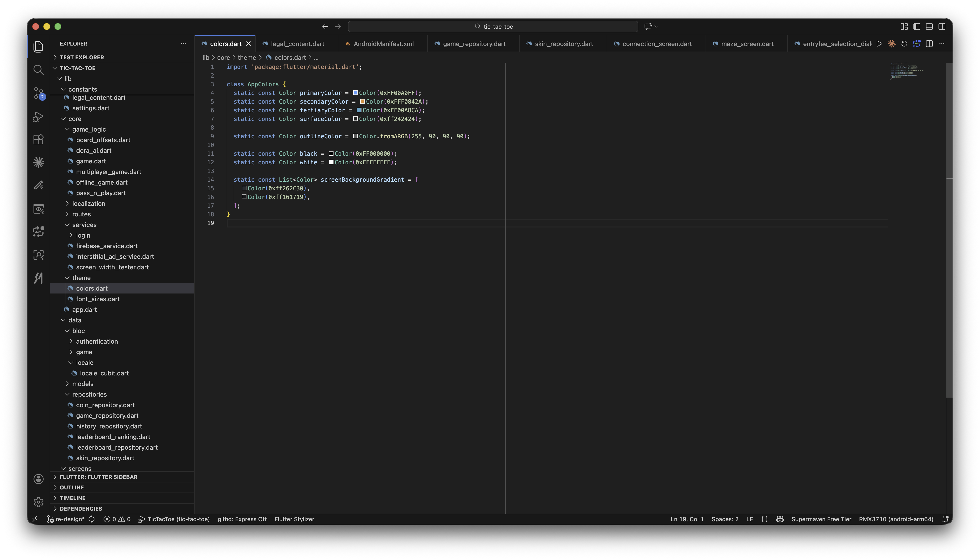Click the history clock icon in editor toolbar

coord(904,44)
